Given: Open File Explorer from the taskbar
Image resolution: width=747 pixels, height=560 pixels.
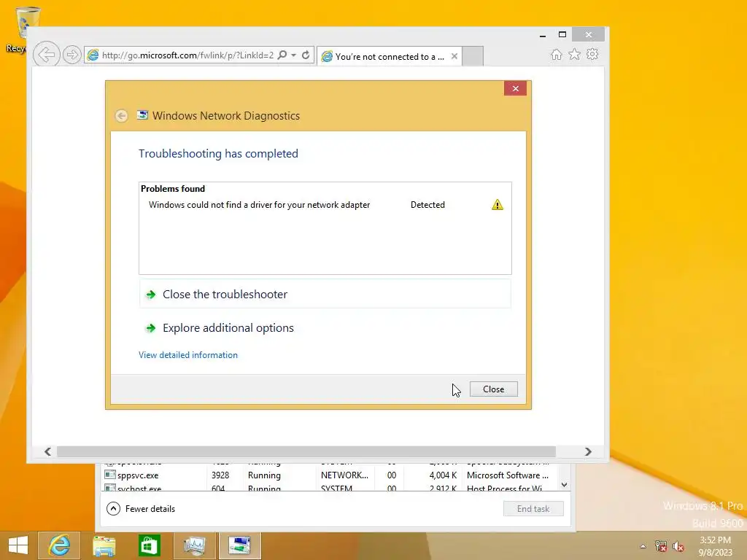Looking at the screenshot, I should click(x=104, y=545).
